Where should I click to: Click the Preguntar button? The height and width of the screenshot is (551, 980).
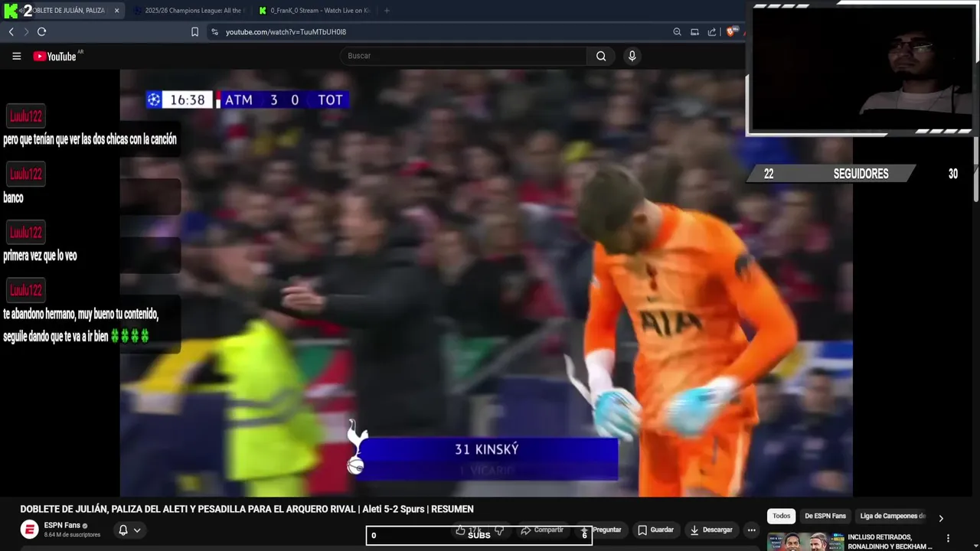[x=601, y=530]
